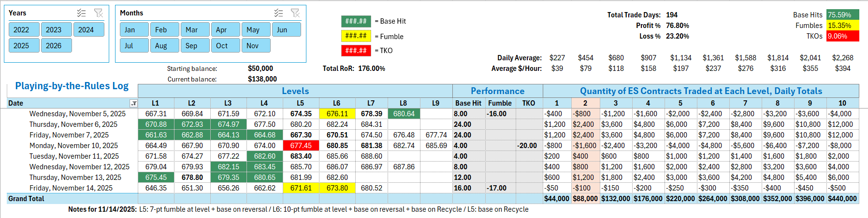Viewport: 868px width, 218px height.
Task: Click the yellow Fumble legend swatch
Action: [x=356, y=36]
